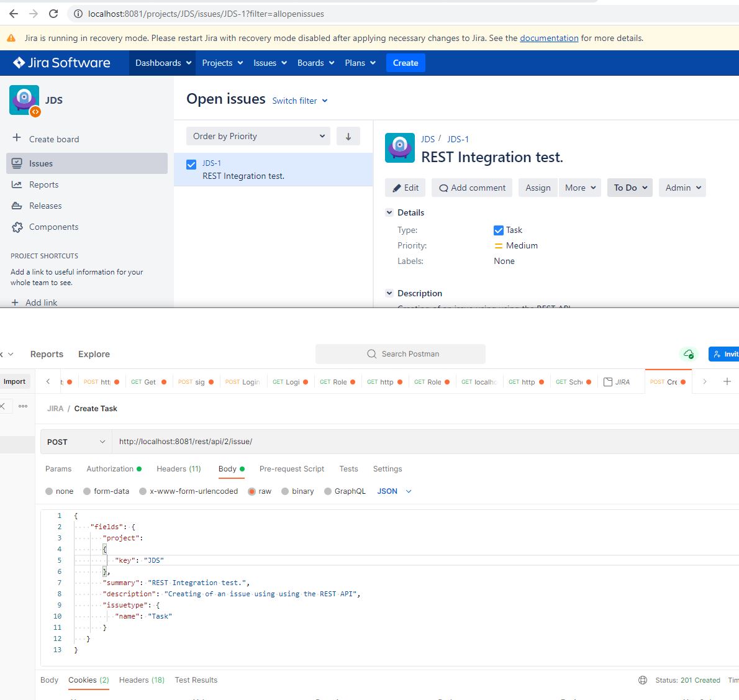The image size is (739, 700).
Task: Reload the Jira page
Action: point(53,14)
